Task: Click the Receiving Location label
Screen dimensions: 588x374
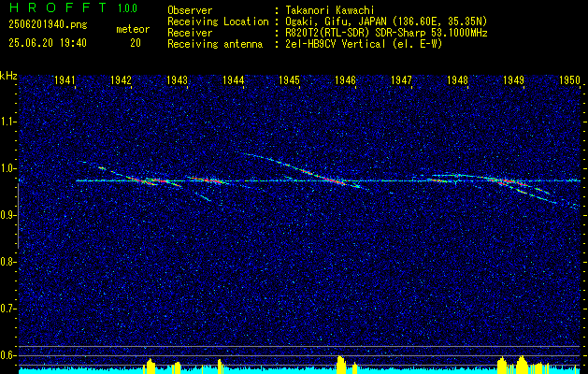Action: (x=218, y=22)
